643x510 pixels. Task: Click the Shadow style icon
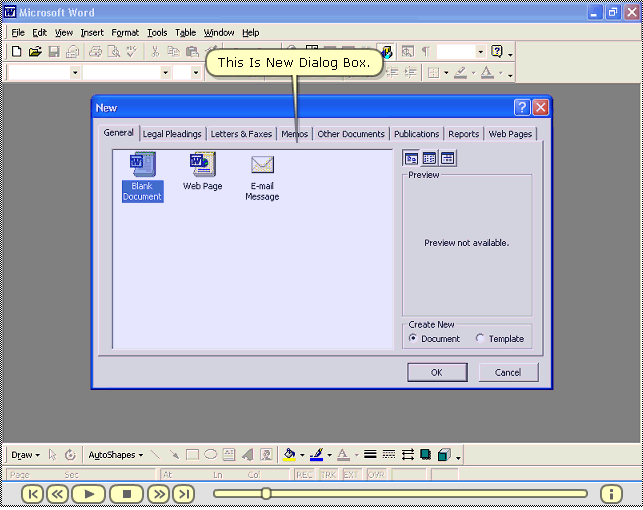[426, 454]
